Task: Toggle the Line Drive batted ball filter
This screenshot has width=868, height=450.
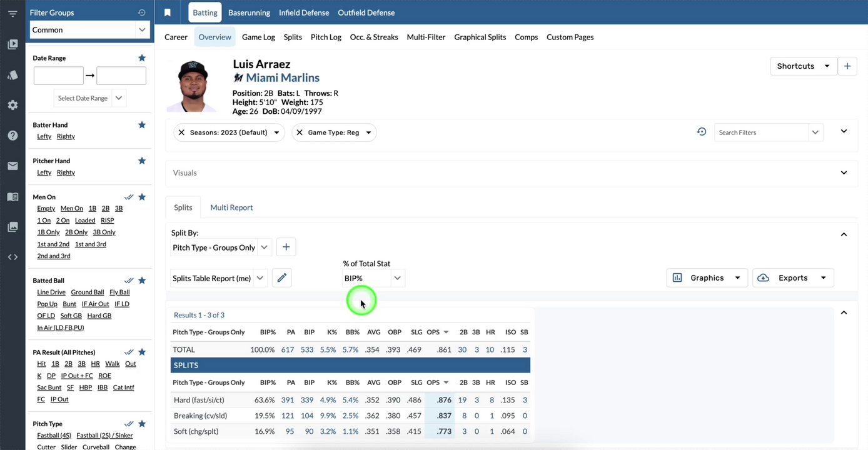Action: point(51,292)
